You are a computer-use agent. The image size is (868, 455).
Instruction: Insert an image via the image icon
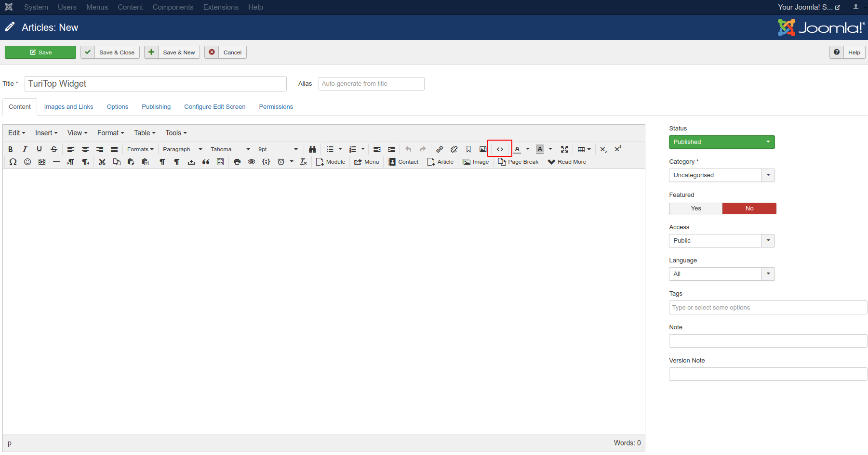(482, 149)
